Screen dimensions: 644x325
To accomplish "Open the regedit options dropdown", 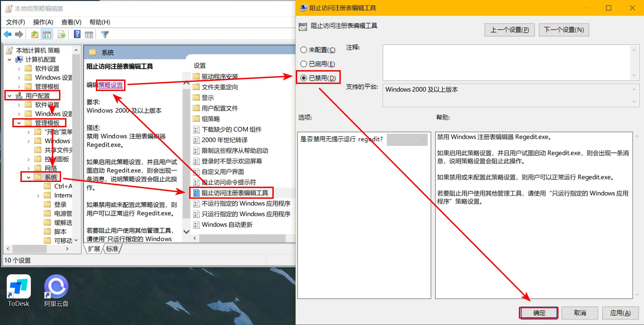I will coord(407,140).
